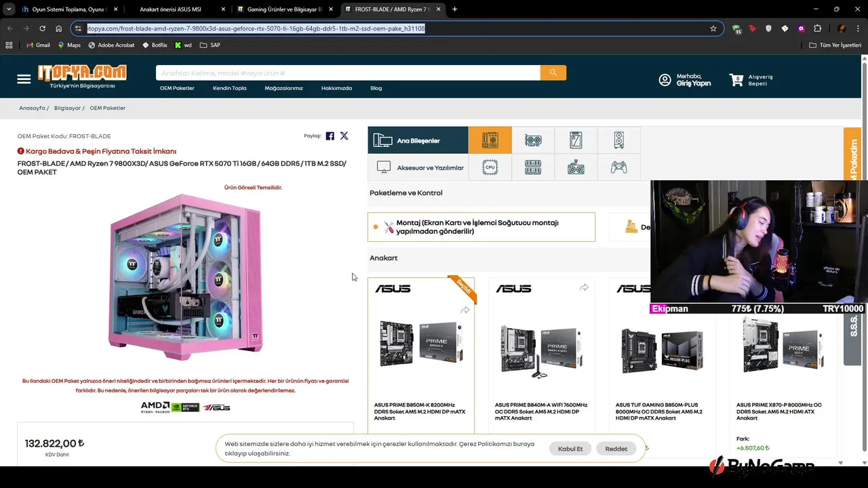Share the product on Facebook
This screenshot has width=868, height=488.
[330, 136]
